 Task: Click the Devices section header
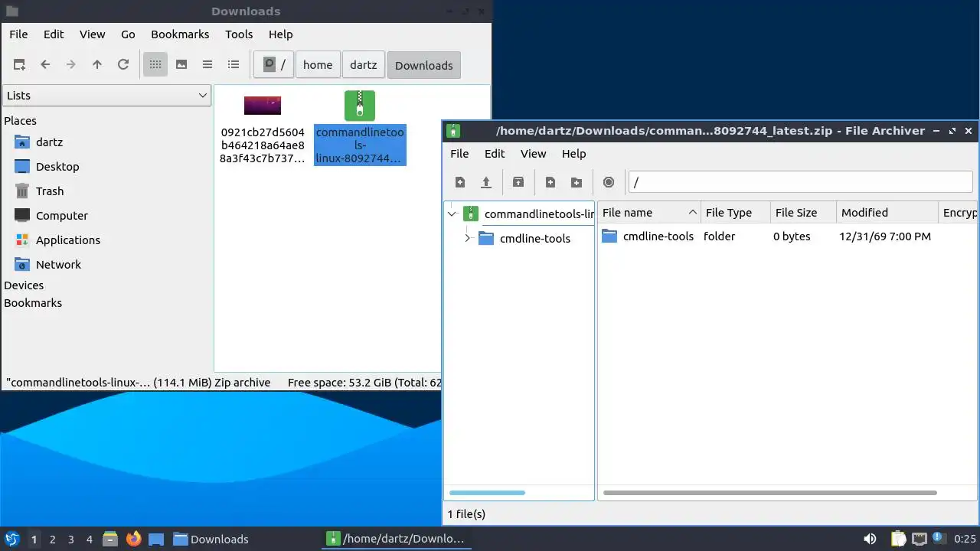point(24,285)
